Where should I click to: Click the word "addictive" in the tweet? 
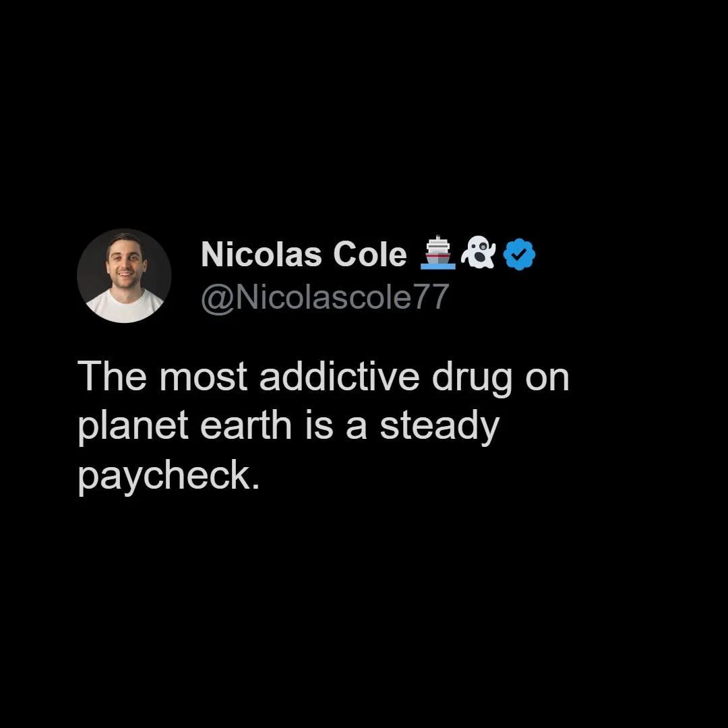tap(339, 376)
